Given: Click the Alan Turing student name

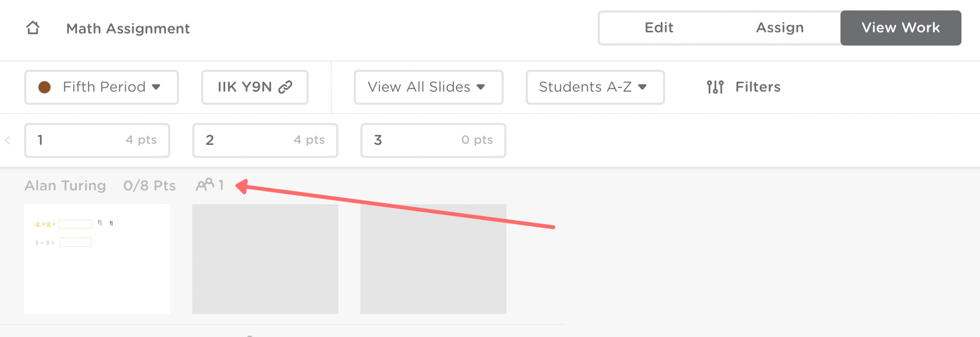Looking at the screenshot, I should click(x=65, y=186).
